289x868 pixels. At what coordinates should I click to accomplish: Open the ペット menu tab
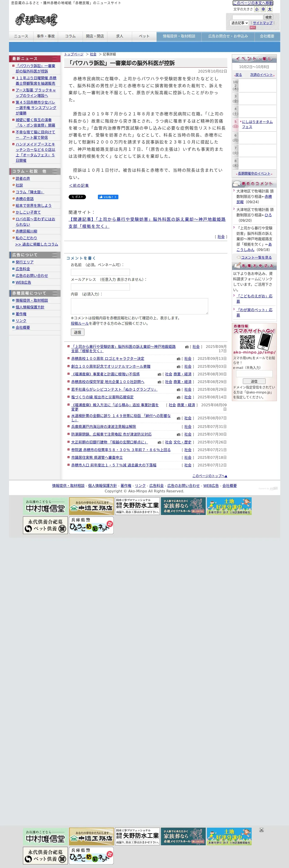pyautogui.click(x=144, y=36)
